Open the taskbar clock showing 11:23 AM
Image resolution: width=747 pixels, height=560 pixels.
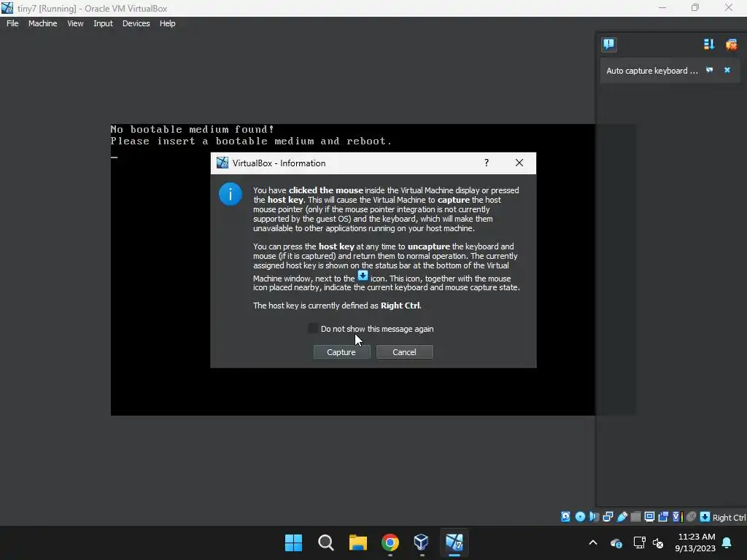click(695, 542)
